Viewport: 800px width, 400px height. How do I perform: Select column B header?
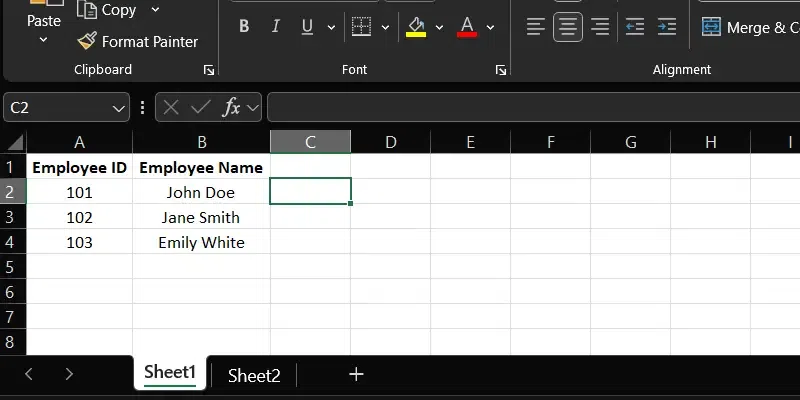point(202,142)
